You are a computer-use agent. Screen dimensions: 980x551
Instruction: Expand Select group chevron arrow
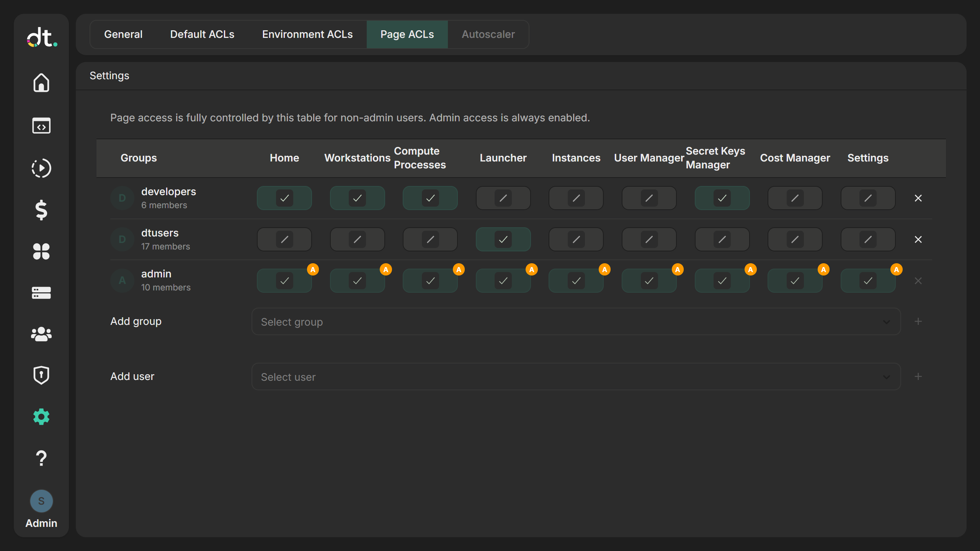pos(886,322)
